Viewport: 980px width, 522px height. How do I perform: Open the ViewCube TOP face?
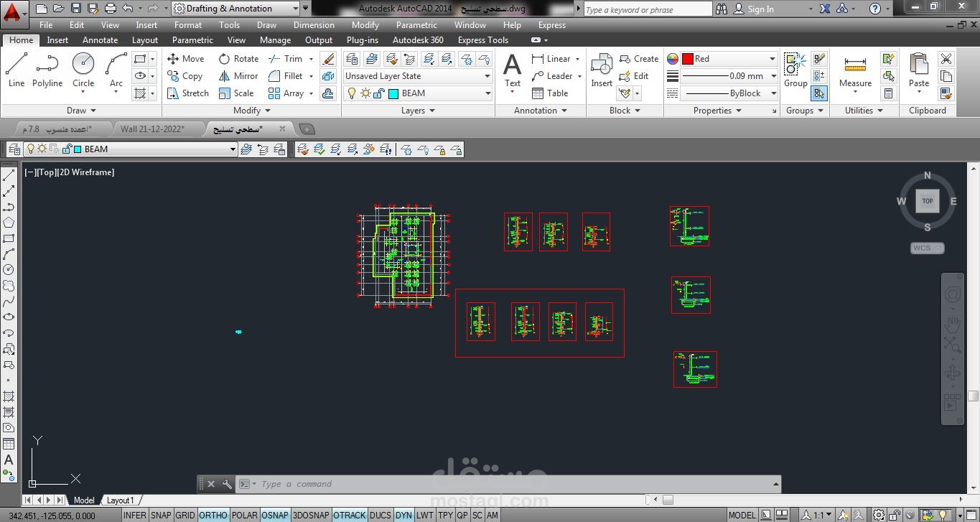pos(927,201)
